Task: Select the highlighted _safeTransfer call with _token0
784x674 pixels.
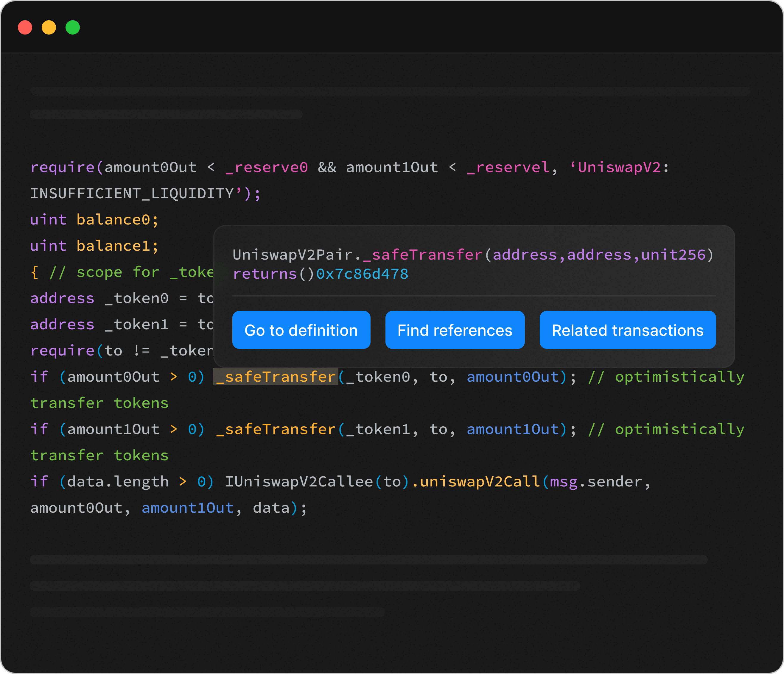Action: tap(276, 377)
